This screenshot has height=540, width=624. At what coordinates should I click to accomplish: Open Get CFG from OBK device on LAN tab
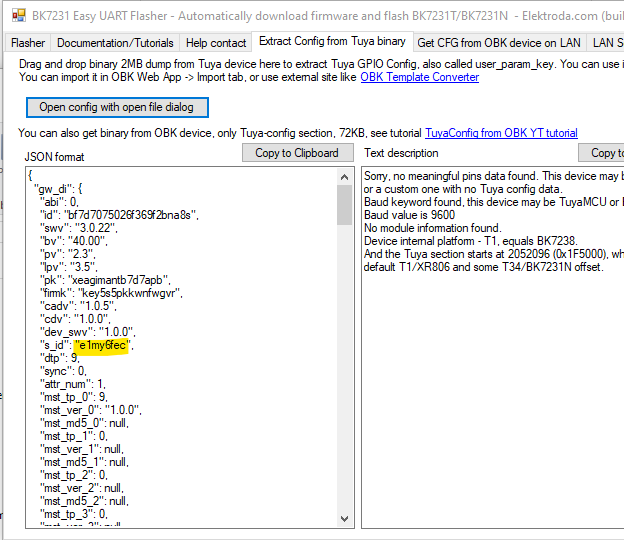click(x=499, y=43)
